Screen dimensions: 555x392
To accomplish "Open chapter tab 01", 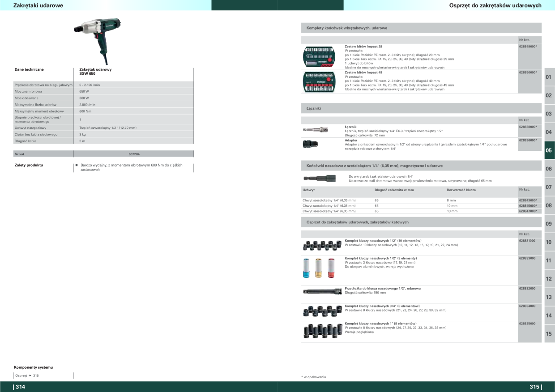I will click(549, 77).
